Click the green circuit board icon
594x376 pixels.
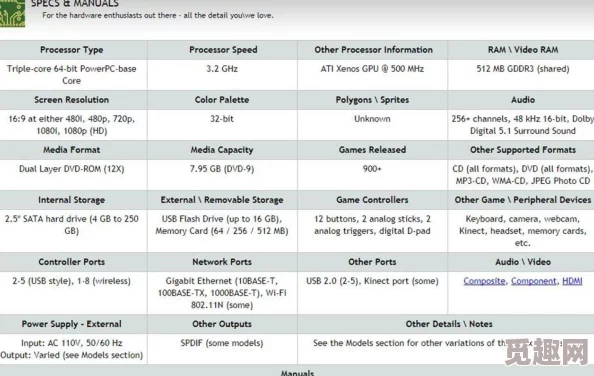coord(12,13)
